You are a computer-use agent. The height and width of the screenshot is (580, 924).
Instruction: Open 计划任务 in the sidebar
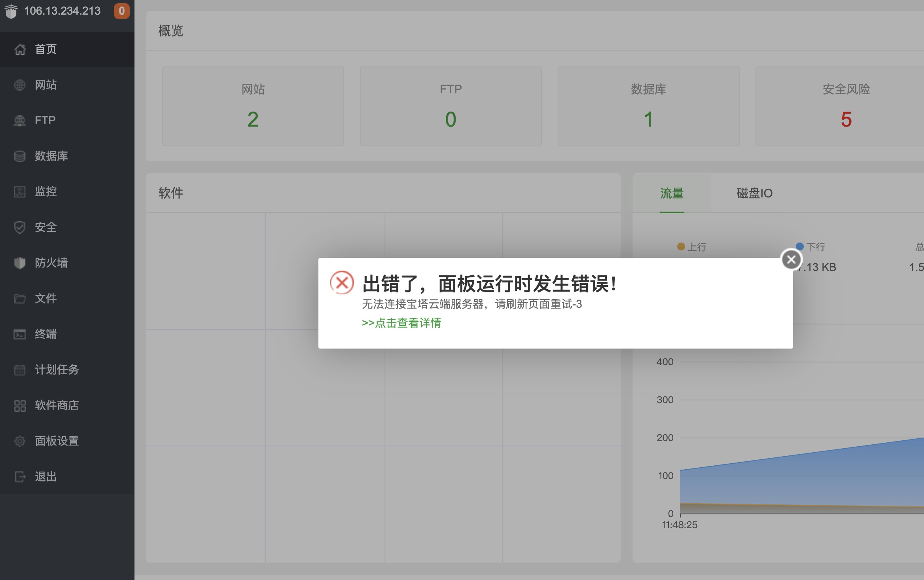[57, 370]
